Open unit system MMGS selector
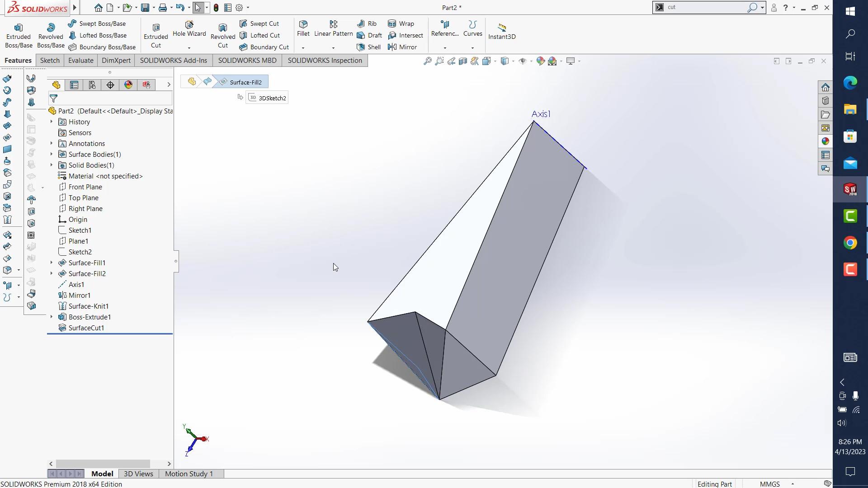Image resolution: width=868 pixels, height=488 pixels. [x=777, y=483]
